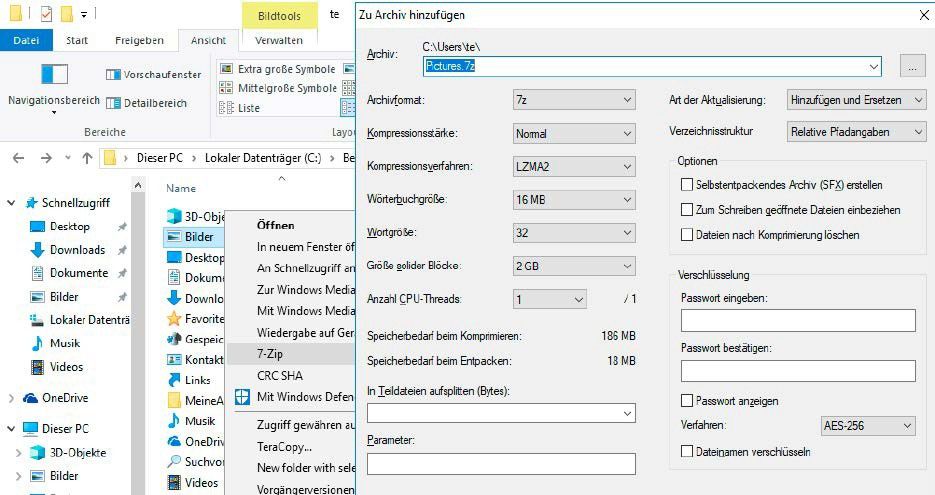935x495 pixels.
Task: Click the up arrow navigation icon
Action: point(87,158)
